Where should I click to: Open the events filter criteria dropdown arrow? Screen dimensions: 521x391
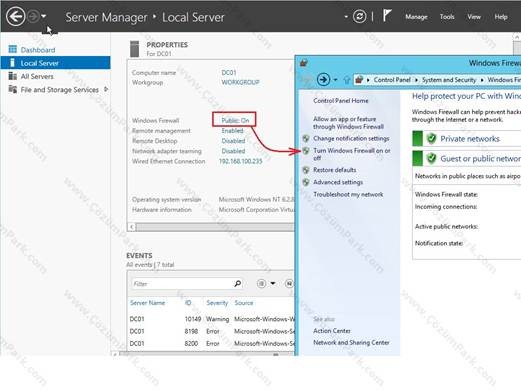pos(273,283)
